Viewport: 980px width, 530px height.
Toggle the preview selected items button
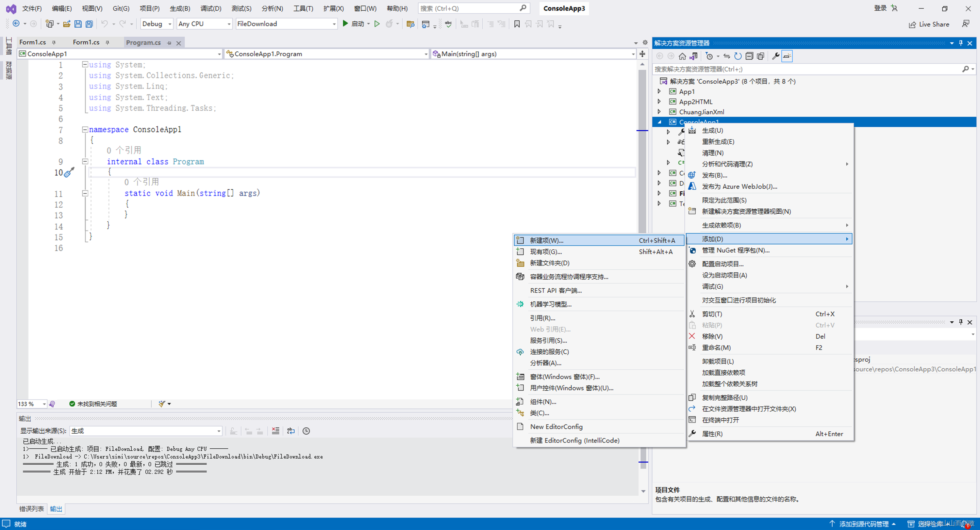point(787,56)
